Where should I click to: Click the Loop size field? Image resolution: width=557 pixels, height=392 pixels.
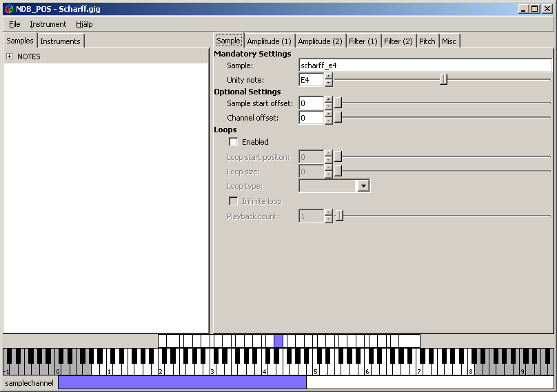point(312,172)
